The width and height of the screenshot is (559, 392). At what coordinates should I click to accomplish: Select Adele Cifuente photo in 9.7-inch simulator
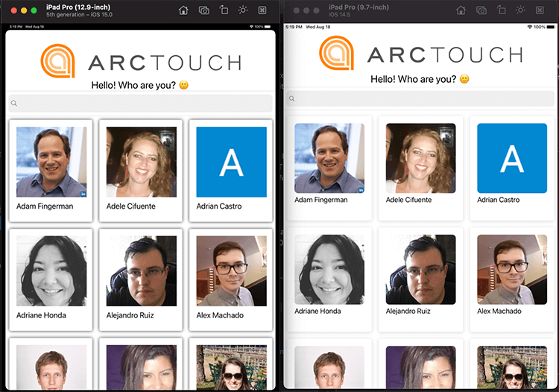click(420, 158)
